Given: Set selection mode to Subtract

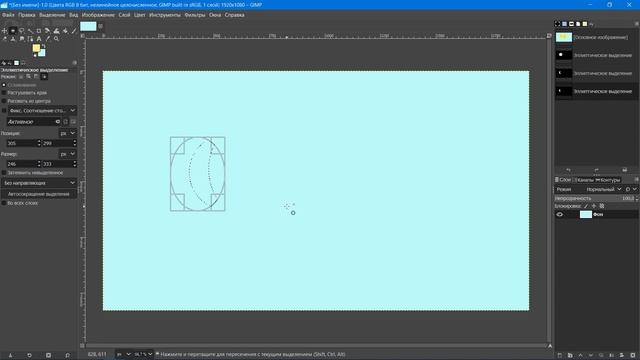Looking at the screenshot, I should click(36, 76).
